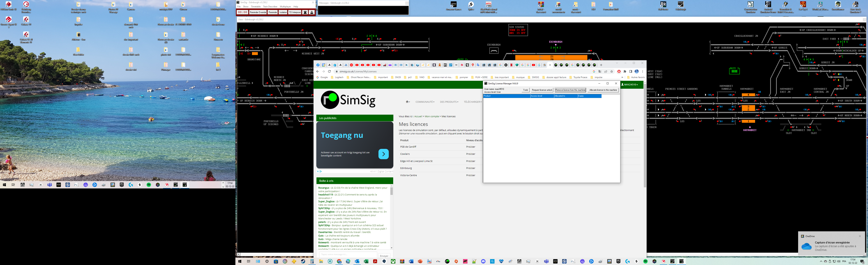This screenshot has height=265, width=868.
Task: Click the Reminder Override button in SimSig
Action: 258,12
